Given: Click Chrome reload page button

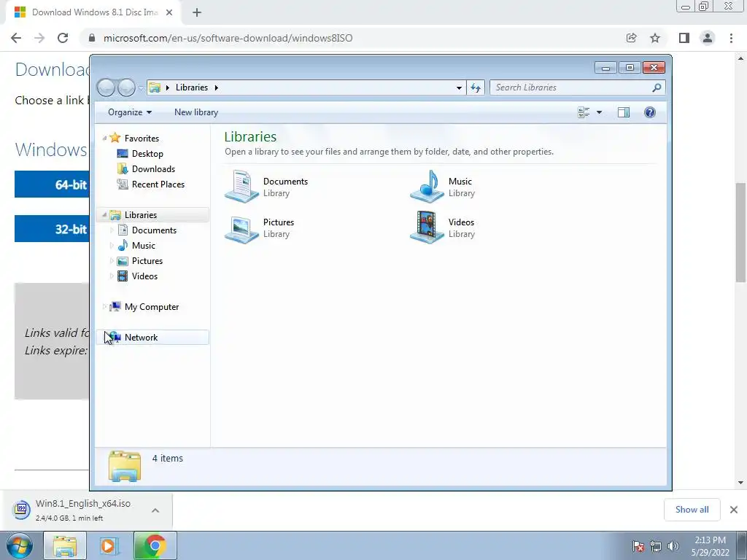Looking at the screenshot, I should pos(63,38).
